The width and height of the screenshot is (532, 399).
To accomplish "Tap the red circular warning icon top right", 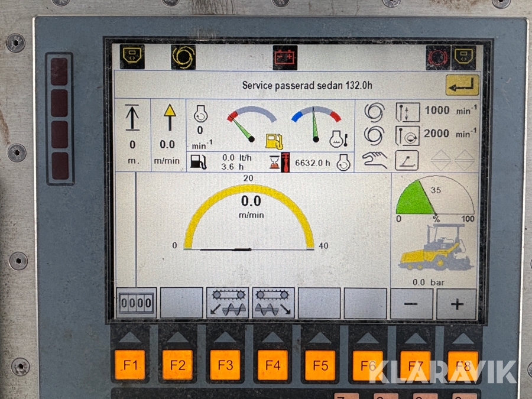I will pos(438,57).
